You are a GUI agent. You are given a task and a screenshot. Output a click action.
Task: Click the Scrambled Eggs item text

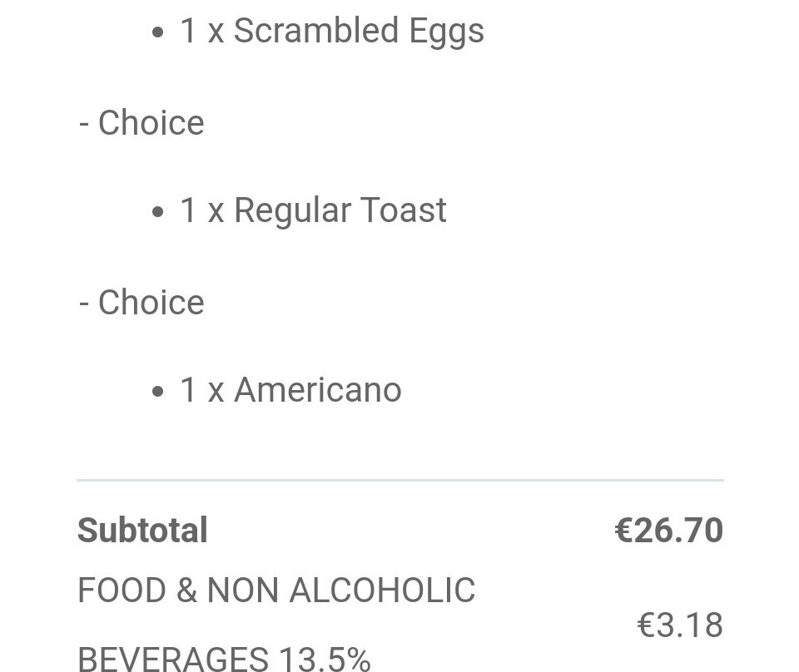[x=332, y=32]
